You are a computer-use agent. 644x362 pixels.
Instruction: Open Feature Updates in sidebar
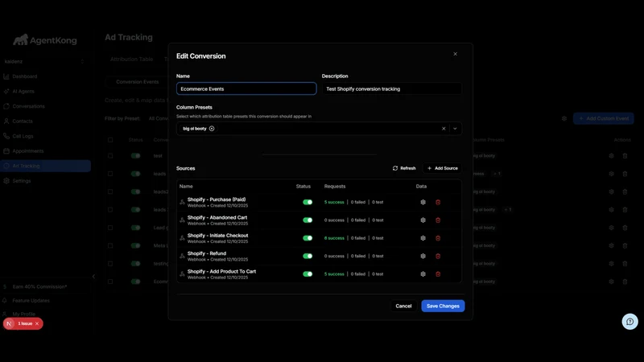pos(31,300)
